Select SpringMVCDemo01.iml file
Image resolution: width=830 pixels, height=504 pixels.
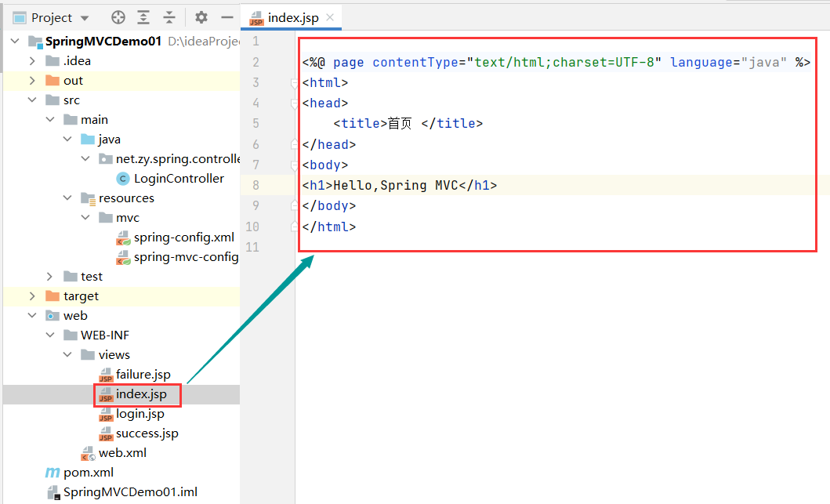(130, 492)
